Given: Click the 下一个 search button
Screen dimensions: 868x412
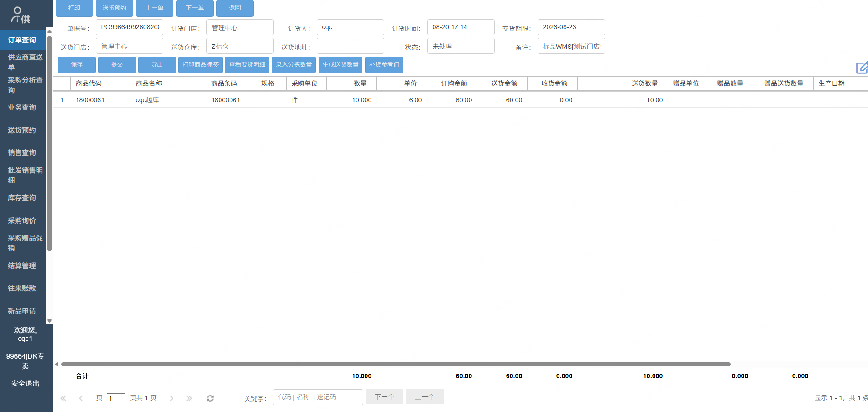Looking at the screenshot, I should [384, 397].
